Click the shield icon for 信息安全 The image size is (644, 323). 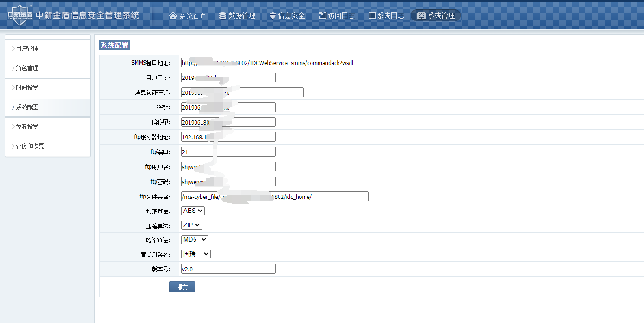pos(273,15)
